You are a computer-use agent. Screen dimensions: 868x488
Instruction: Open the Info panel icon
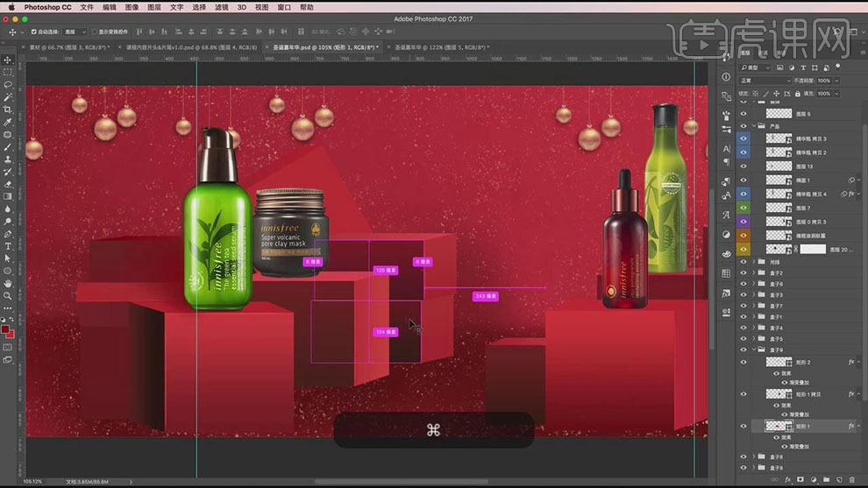pos(726,77)
